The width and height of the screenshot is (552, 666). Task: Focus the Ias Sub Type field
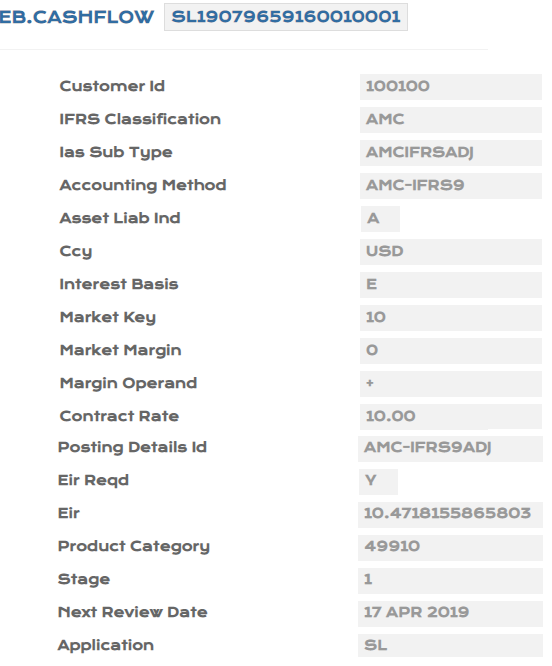coord(451,153)
